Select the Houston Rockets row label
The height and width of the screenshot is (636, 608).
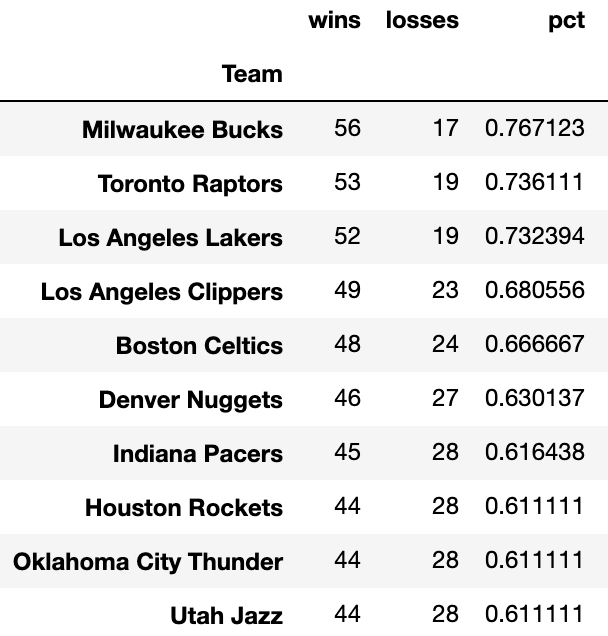tap(184, 507)
